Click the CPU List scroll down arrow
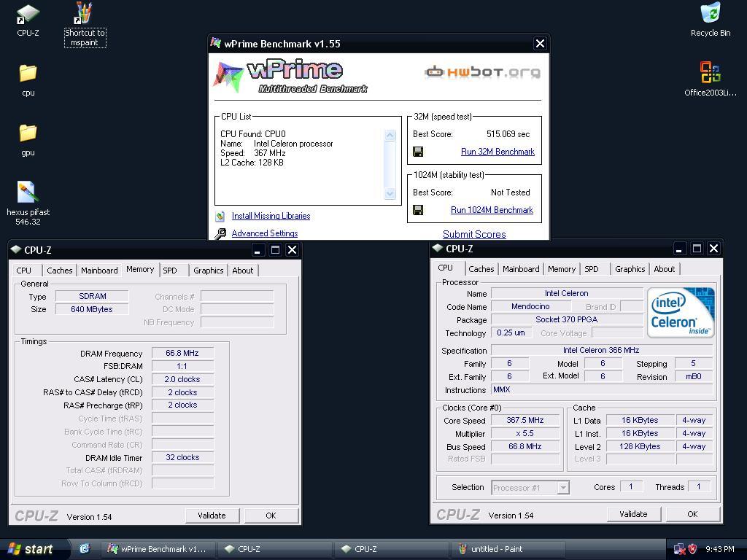 [390, 193]
